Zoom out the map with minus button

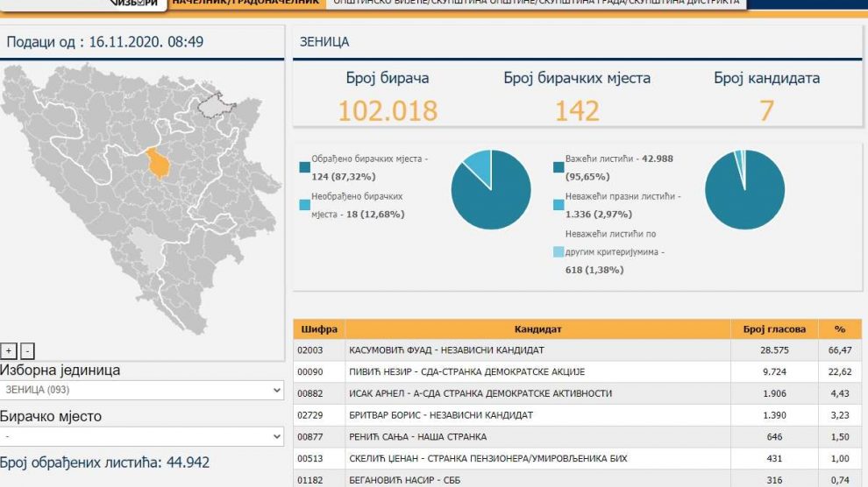coord(27,351)
